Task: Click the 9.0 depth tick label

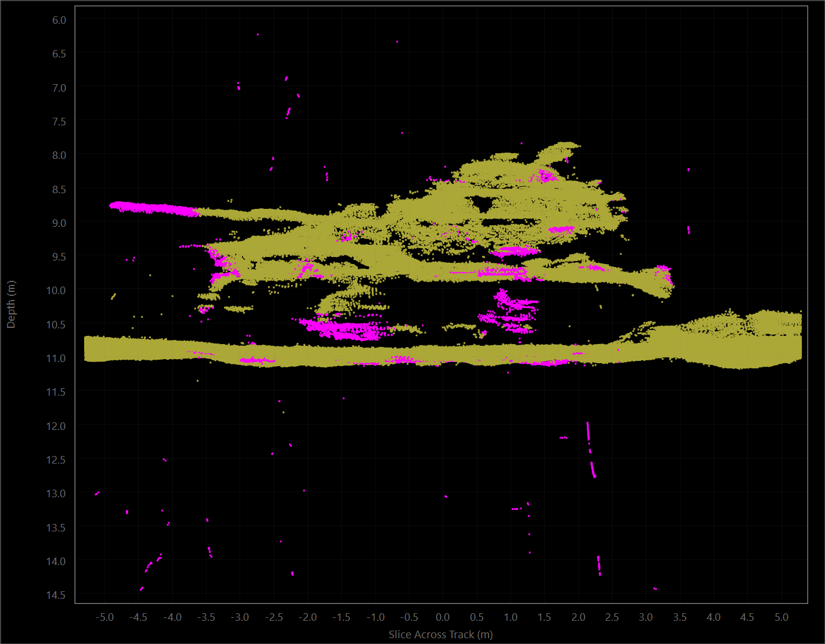Action: (x=59, y=223)
